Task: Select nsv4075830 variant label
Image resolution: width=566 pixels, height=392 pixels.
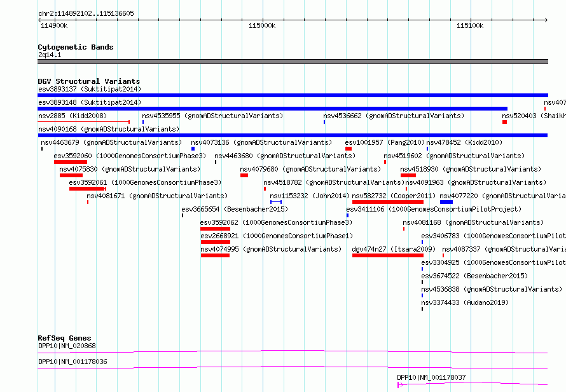Action: pyautogui.click(x=130, y=169)
